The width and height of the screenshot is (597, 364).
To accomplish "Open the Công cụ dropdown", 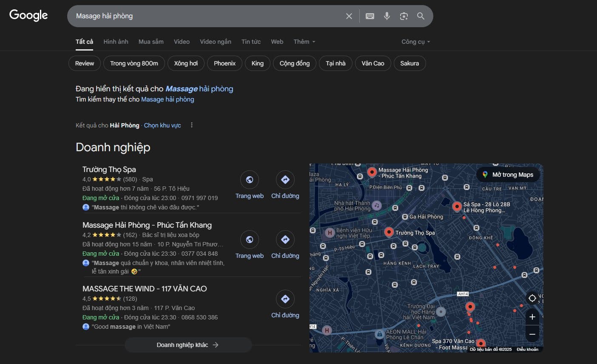I will (x=416, y=42).
